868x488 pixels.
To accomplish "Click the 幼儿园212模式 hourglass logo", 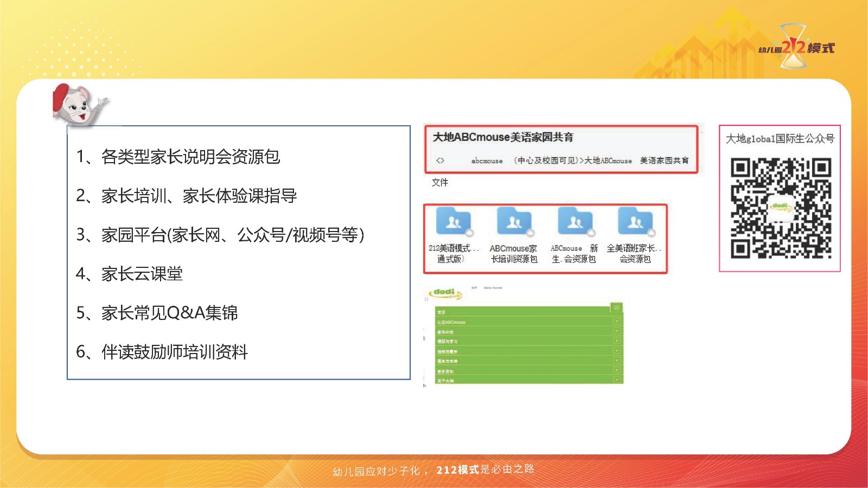I will [x=796, y=47].
